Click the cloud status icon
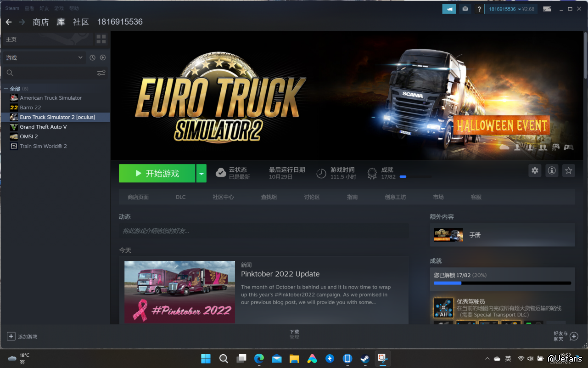Image resolution: width=588 pixels, height=368 pixels. [x=221, y=173]
